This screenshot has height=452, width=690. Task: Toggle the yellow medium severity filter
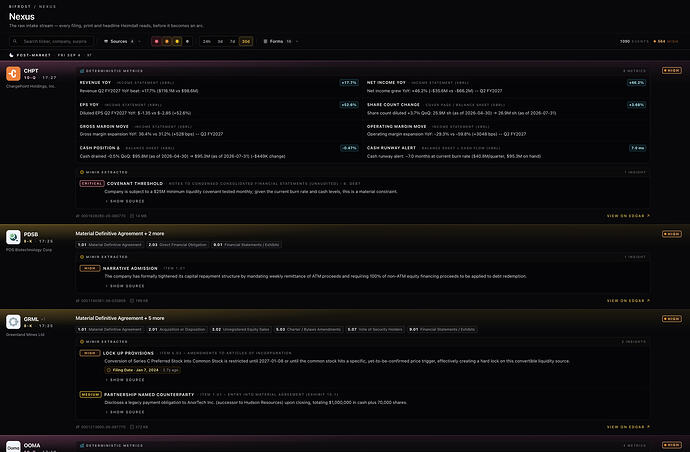pyautogui.click(x=177, y=41)
